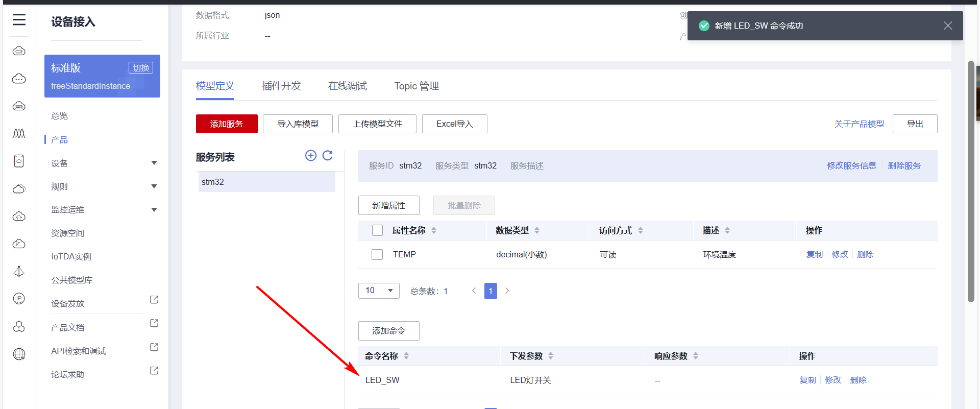Viewport: 980px width, 409px height.
Task: Open API检索和调试 external link icon
Action: [154, 347]
